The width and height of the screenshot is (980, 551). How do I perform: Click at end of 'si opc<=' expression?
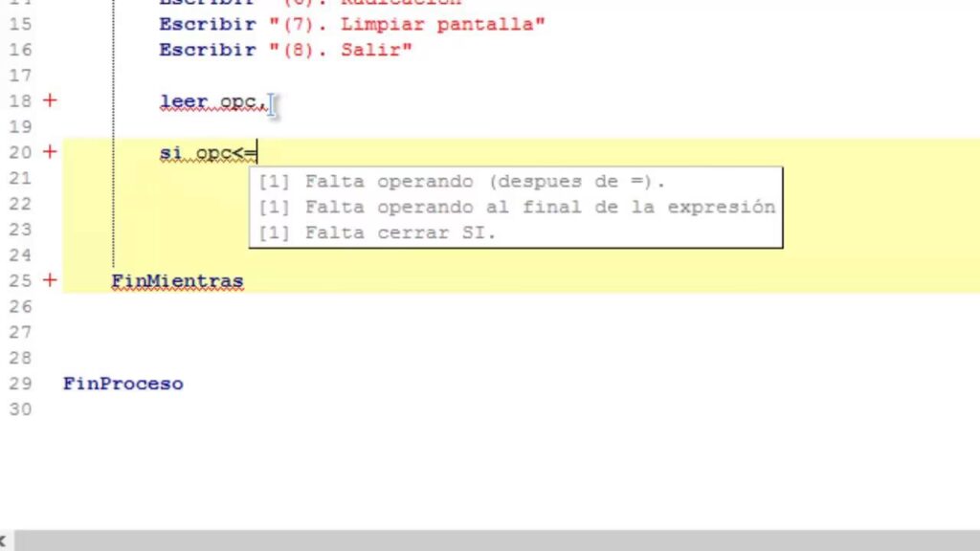point(257,153)
